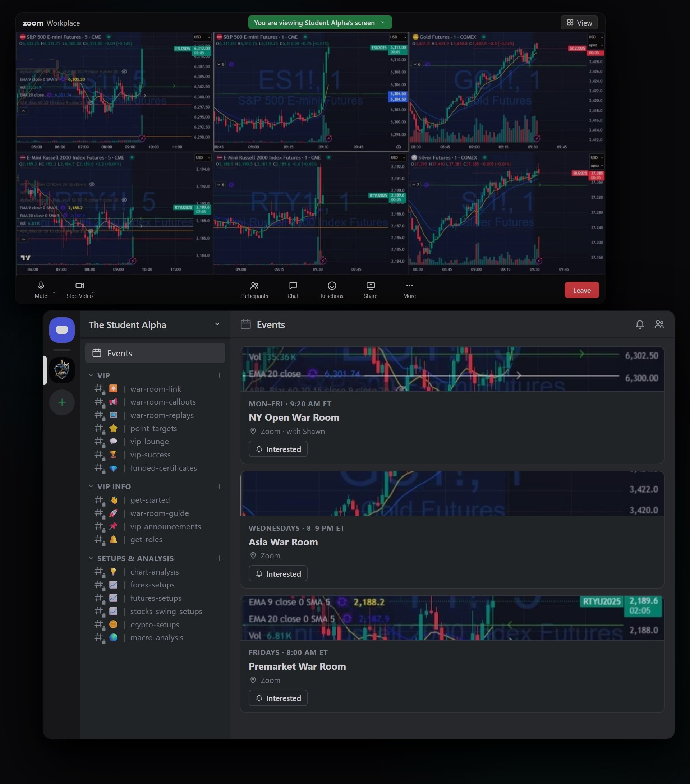The image size is (690, 784).
Task: Open Asia War Room event title
Action: click(283, 542)
